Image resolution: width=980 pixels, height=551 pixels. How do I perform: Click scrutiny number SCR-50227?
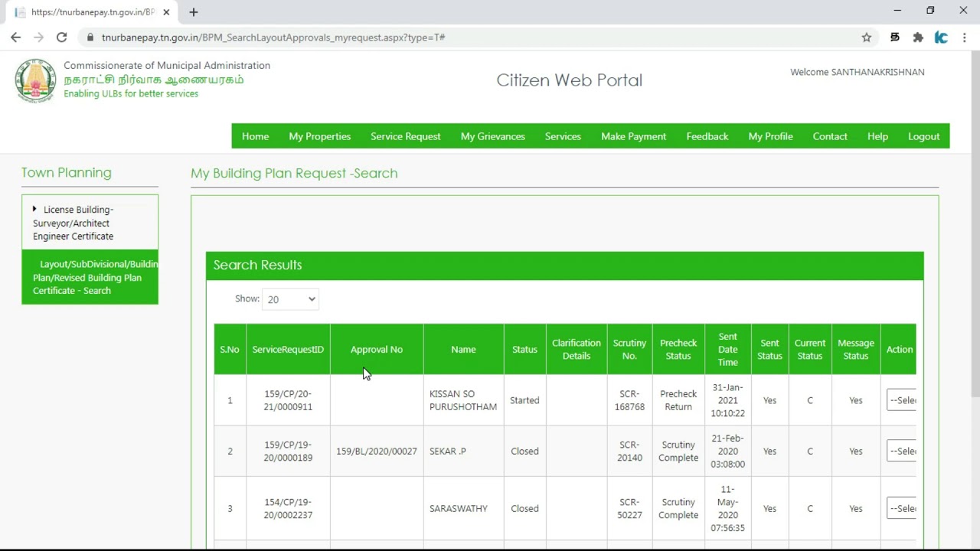click(x=629, y=508)
